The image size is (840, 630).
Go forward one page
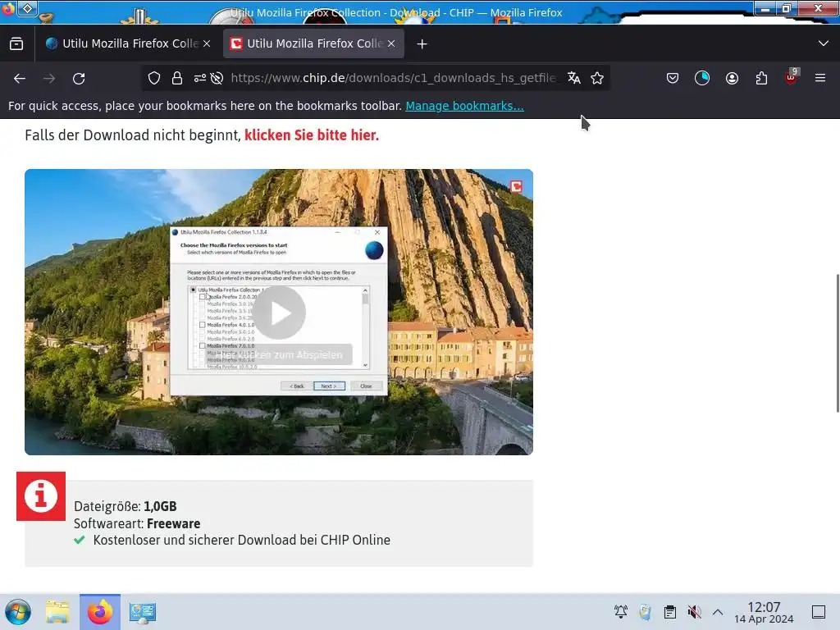tap(49, 78)
